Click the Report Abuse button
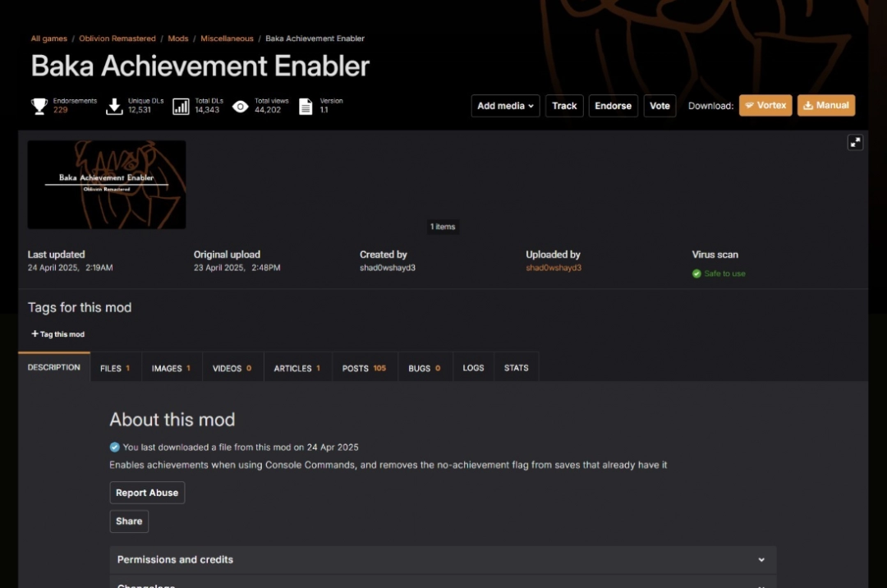 147,493
